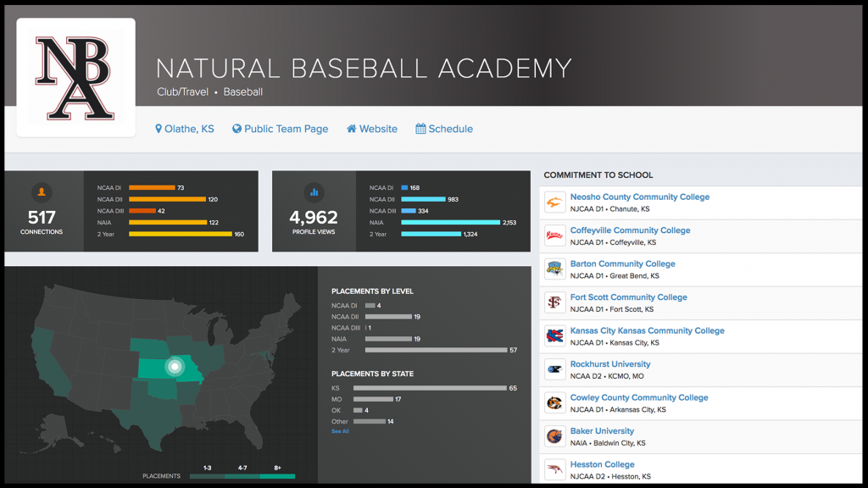Click the Rockhurst University logo icon

coord(554,369)
